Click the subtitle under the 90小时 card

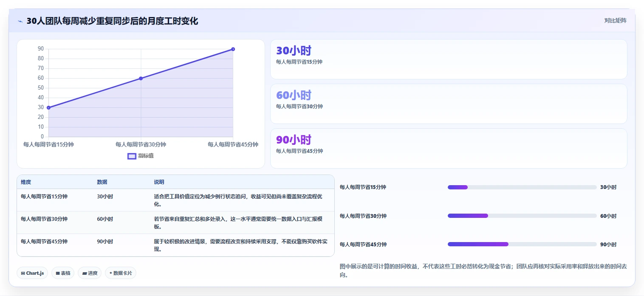(x=299, y=151)
